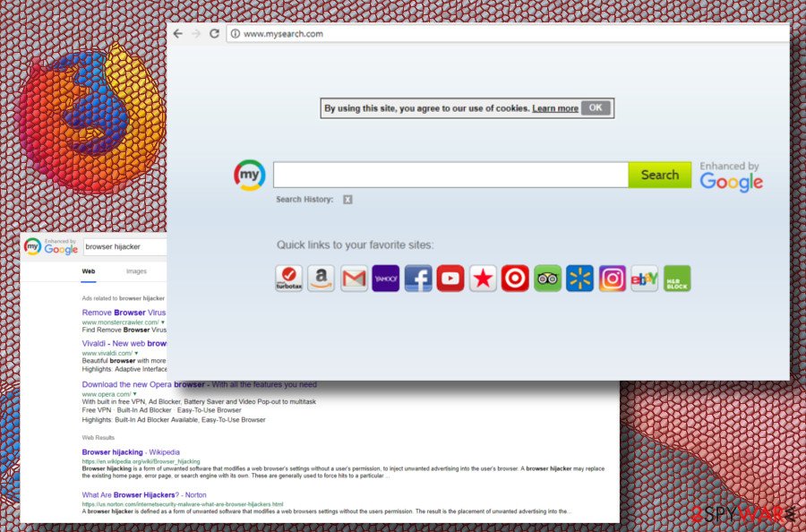Click the Enhanced by Google logo in results window
806x532 pixels.
pos(61,246)
